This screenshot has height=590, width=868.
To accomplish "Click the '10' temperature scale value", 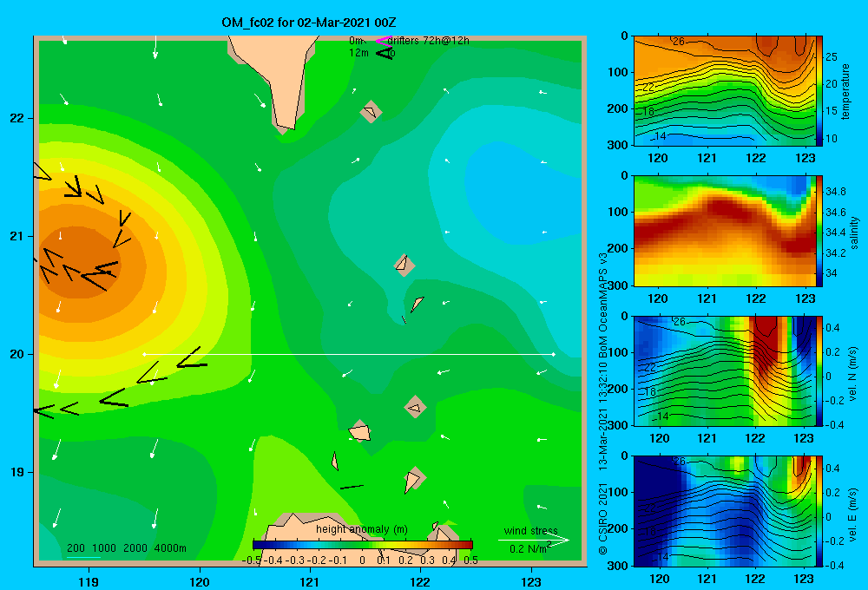I will (832, 139).
